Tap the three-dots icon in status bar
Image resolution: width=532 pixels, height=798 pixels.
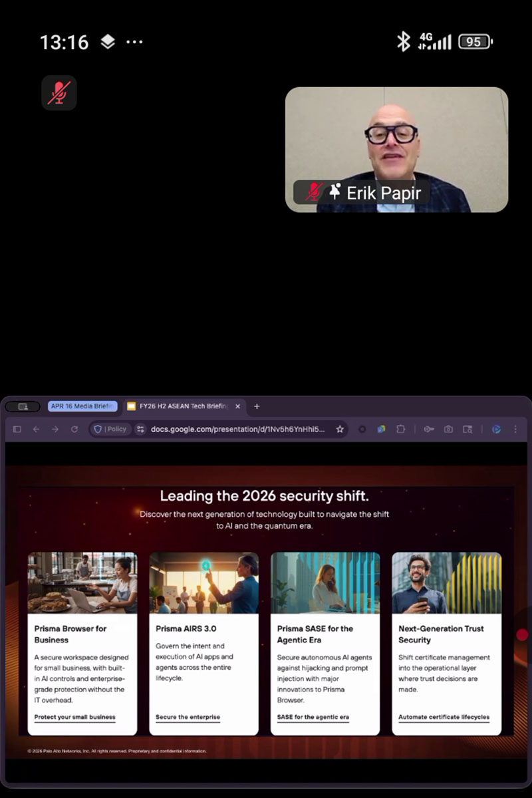click(x=134, y=43)
